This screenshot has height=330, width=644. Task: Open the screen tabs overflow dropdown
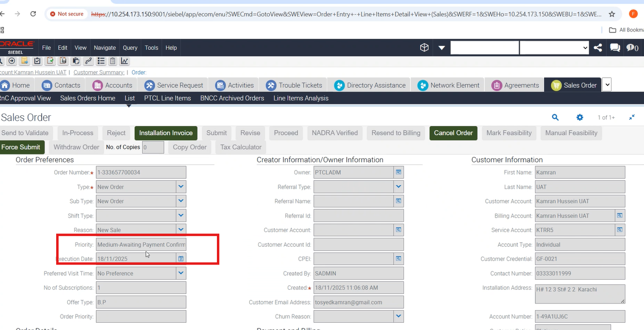pos(607,85)
